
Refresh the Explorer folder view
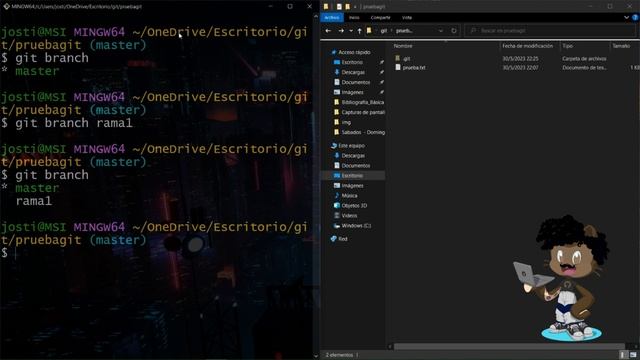pos(453,31)
